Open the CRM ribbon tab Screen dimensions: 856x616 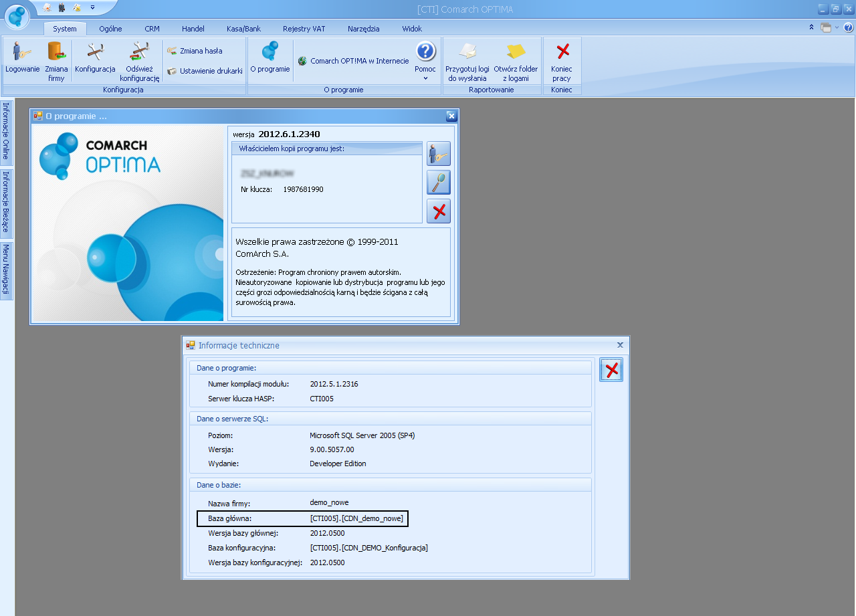click(x=152, y=29)
